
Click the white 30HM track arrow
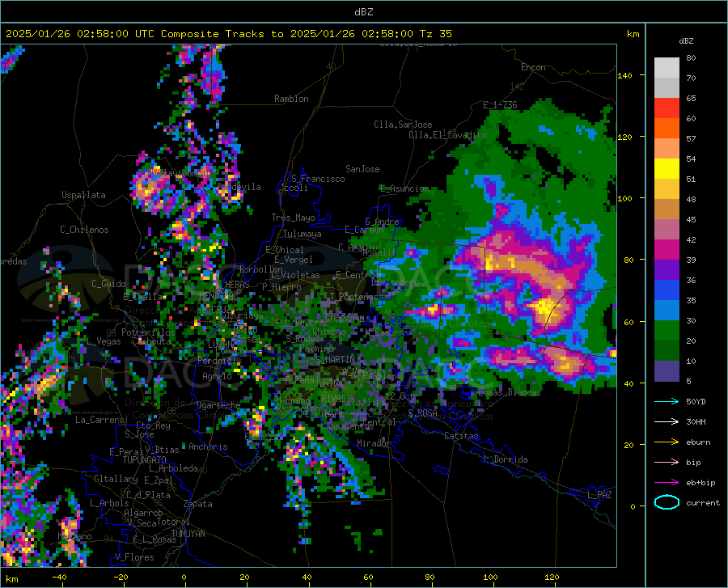pos(667,421)
